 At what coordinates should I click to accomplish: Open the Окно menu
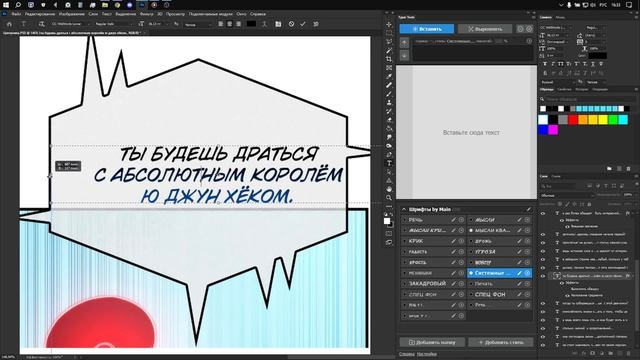(x=241, y=14)
